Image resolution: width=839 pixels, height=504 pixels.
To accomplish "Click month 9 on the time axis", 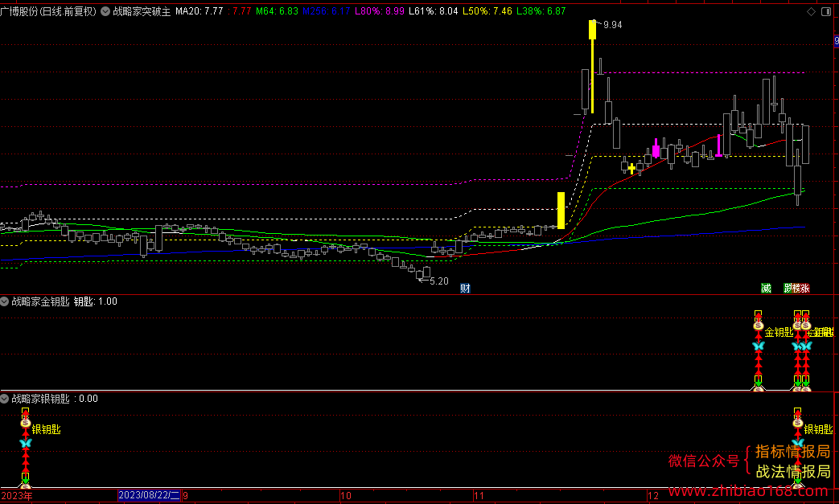I will tap(186, 496).
